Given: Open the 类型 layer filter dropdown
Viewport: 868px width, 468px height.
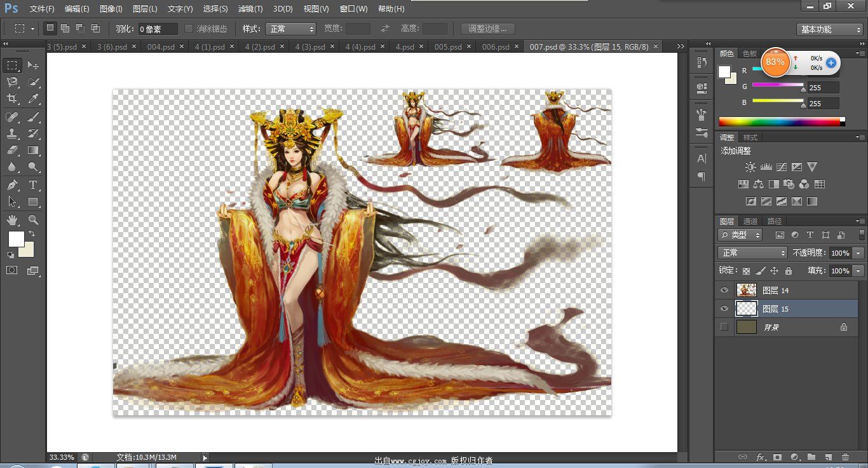Looking at the screenshot, I should click(740, 235).
